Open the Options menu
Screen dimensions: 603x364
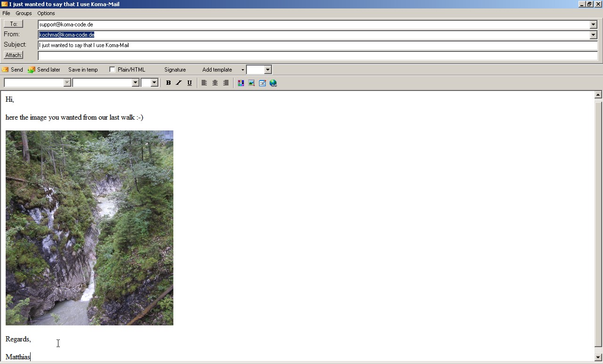(46, 13)
